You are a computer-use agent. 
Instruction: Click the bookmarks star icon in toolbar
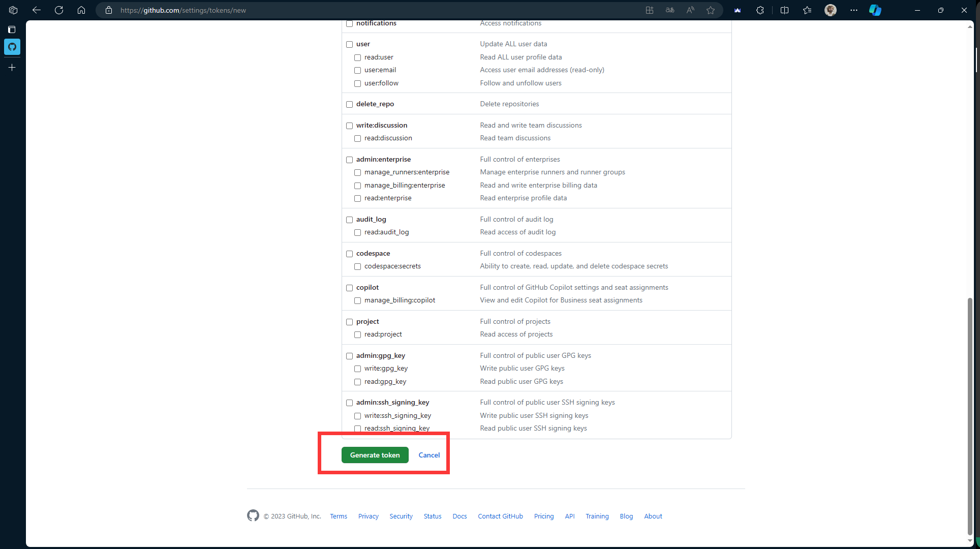pos(711,10)
